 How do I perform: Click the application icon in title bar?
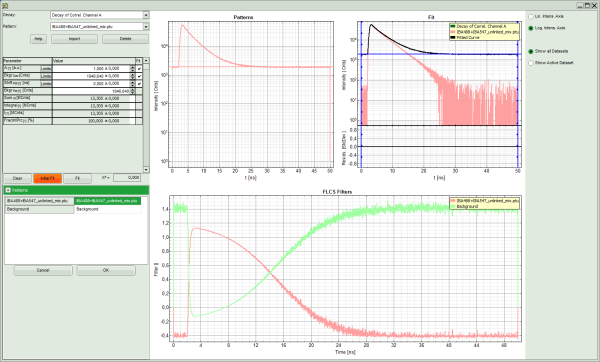coord(5,5)
